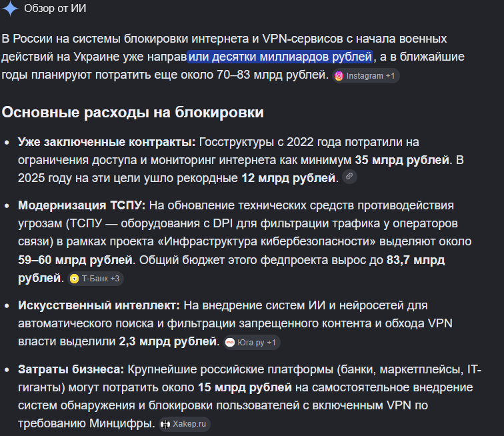Expand the Т-Банк +3 sources list
Screen dimensions: 504x436
tap(96, 279)
